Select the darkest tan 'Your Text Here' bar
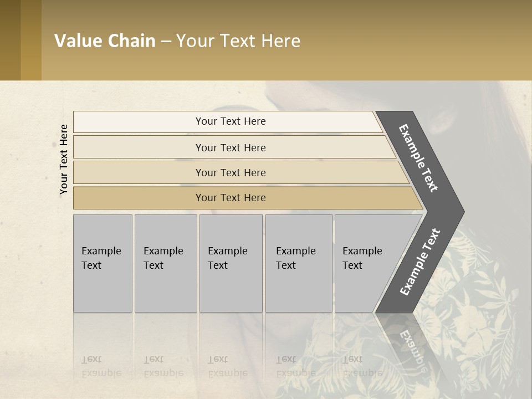The width and height of the screenshot is (532, 399). coord(231,198)
